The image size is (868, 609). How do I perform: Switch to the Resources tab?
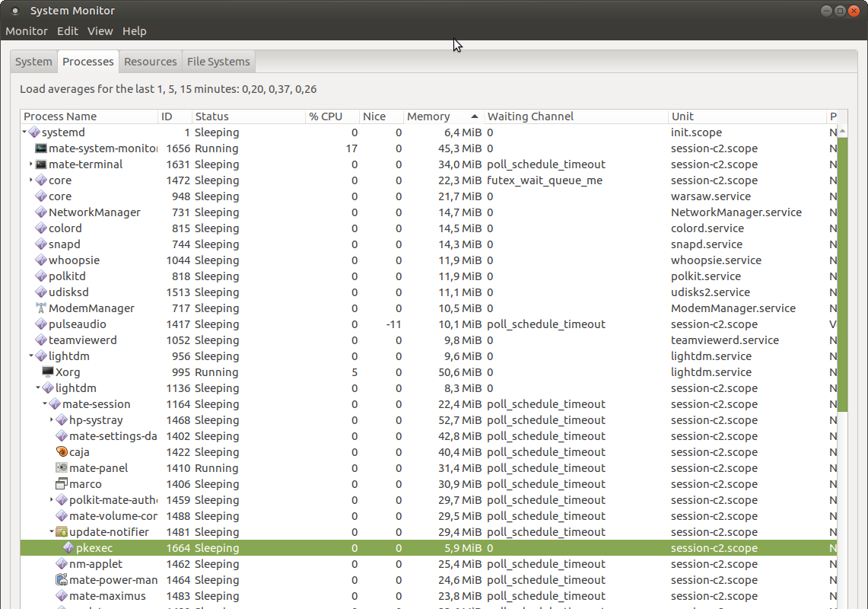[x=151, y=62]
